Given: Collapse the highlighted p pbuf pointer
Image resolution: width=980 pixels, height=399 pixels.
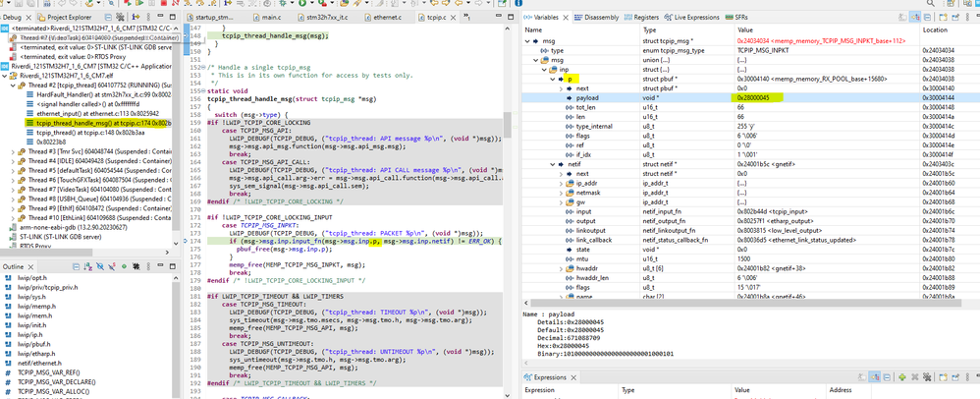Looking at the screenshot, I should 553,79.
